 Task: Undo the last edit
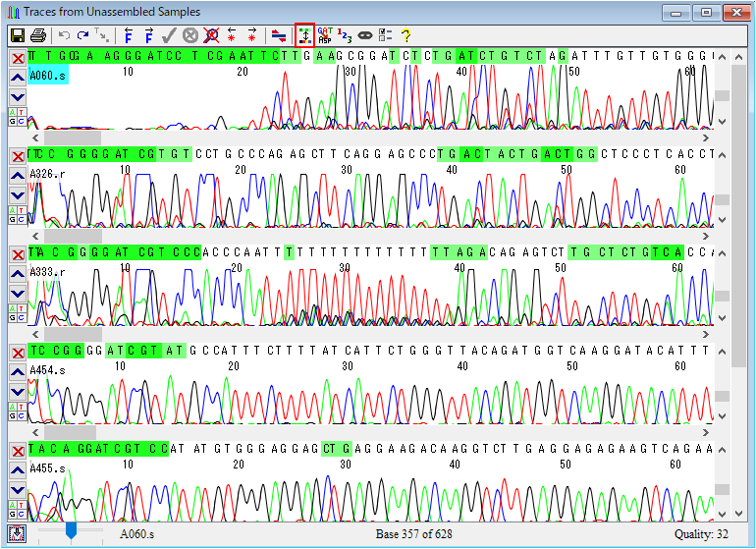tap(64, 35)
